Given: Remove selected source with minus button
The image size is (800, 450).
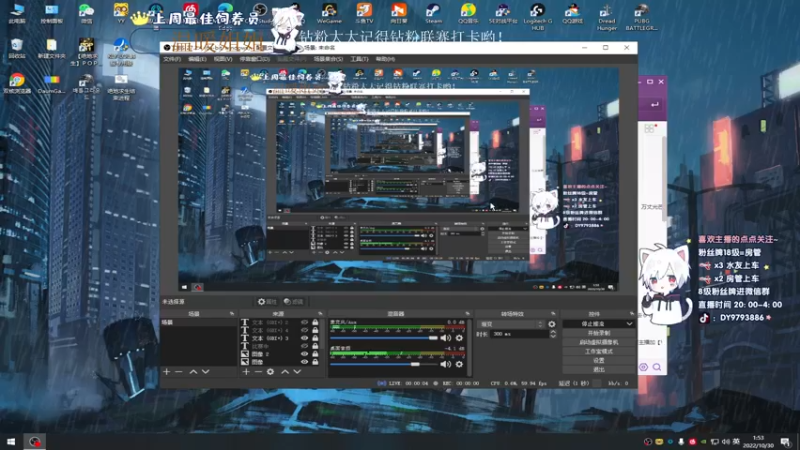Looking at the screenshot, I should coord(258,372).
